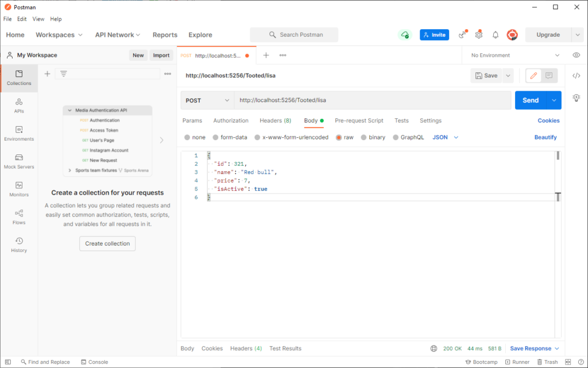Click the Invite button
588x368 pixels.
pyautogui.click(x=434, y=35)
